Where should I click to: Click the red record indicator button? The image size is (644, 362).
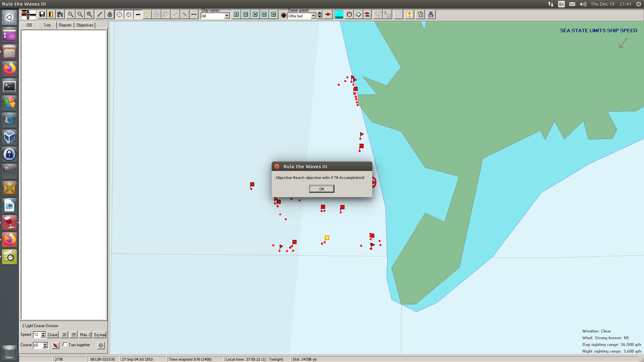[283, 15]
